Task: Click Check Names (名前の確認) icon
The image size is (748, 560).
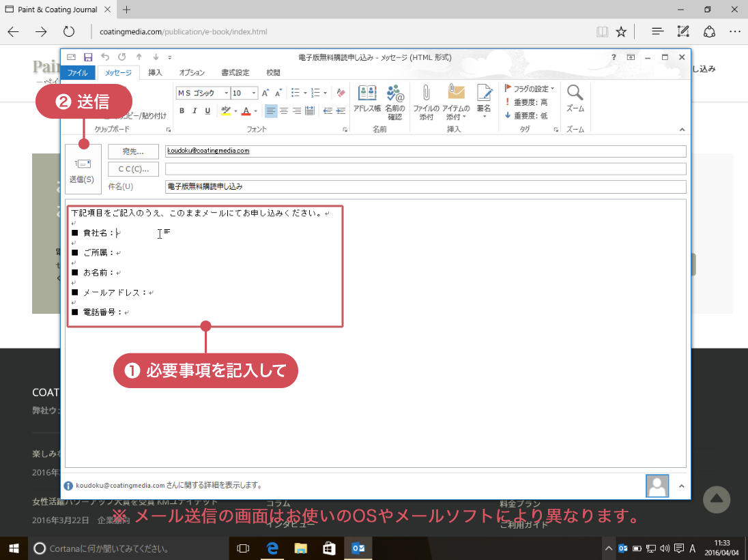Action: click(x=394, y=102)
